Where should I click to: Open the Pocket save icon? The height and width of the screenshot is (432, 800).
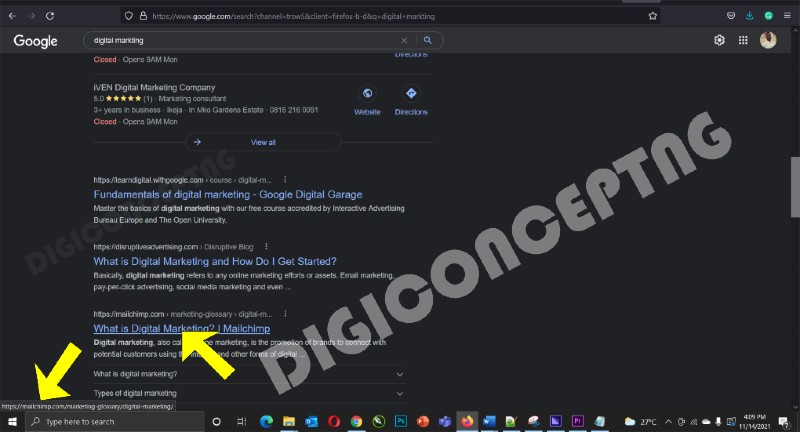(731, 16)
